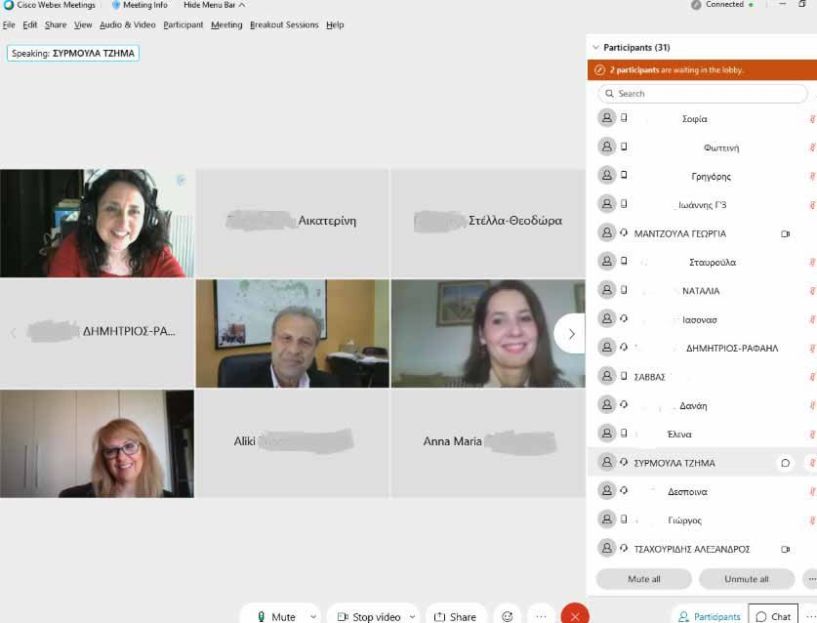Click the participant Search field

point(702,94)
